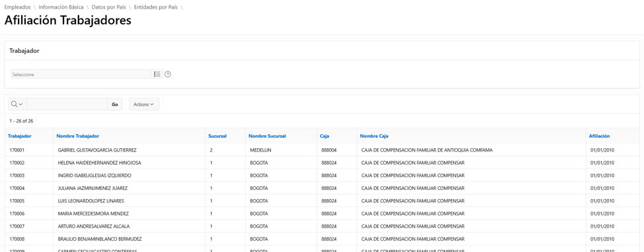Open the Trabajador list-of-values popup icon
The width and height of the screenshot is (644, 252).
coord(157,74)
